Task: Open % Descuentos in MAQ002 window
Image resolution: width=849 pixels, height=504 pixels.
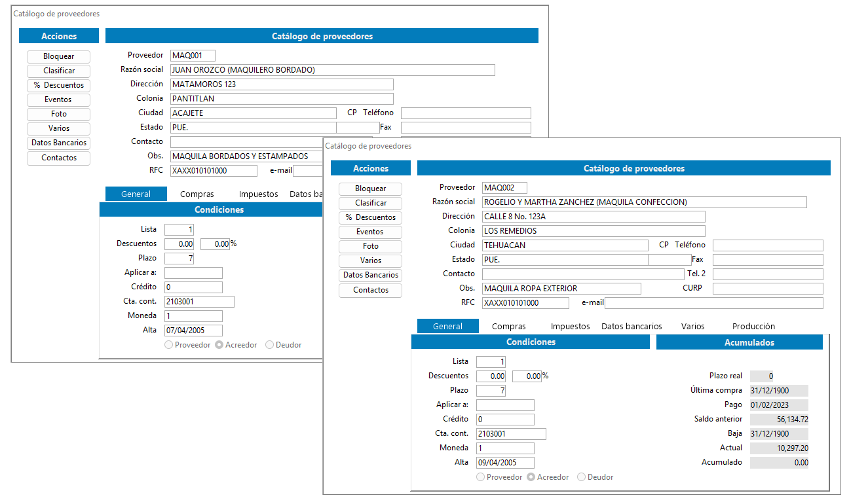Action: click(x=370, y=217)
